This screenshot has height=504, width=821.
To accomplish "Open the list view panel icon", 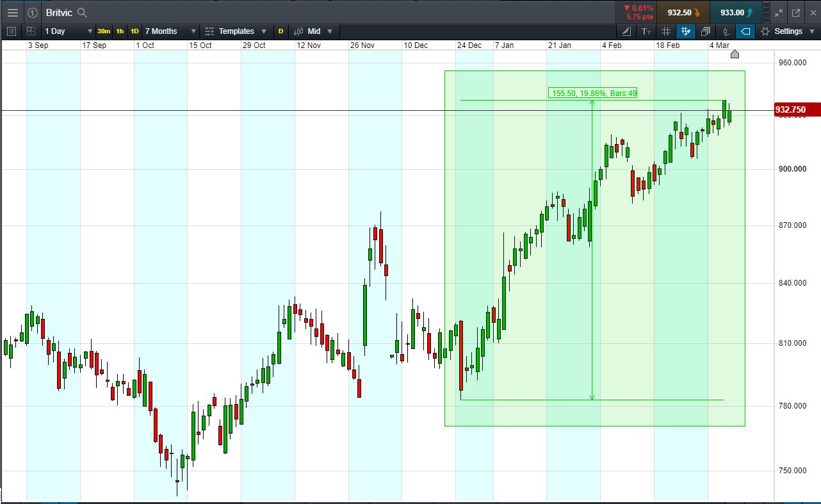I will 11,31.
